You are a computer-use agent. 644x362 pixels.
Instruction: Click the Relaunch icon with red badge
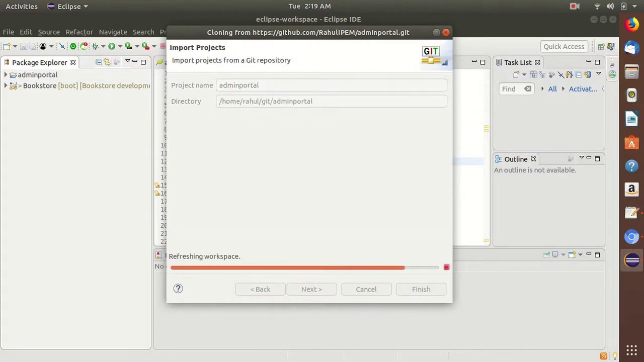coord(84,46)
